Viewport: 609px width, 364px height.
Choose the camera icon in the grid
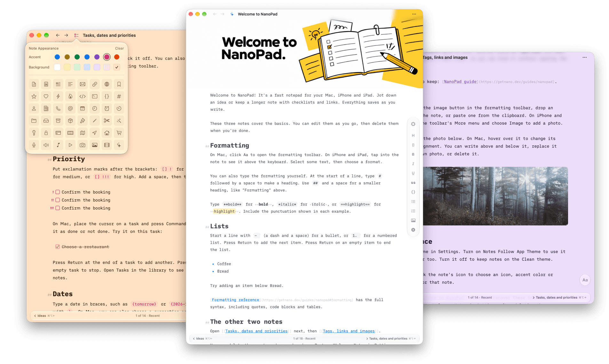pos(83,145)
